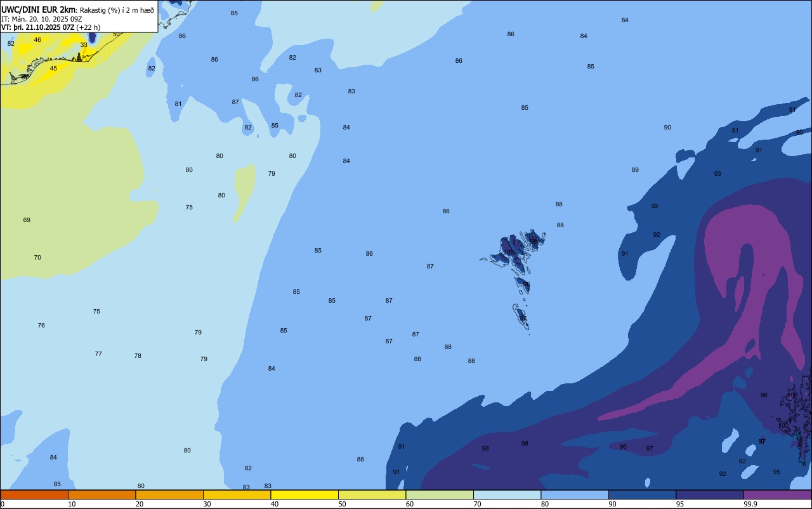The width and height of the screenshot is (812, 509).
Task: Click the map value '45' on yellow area
Action: point(53,69)
